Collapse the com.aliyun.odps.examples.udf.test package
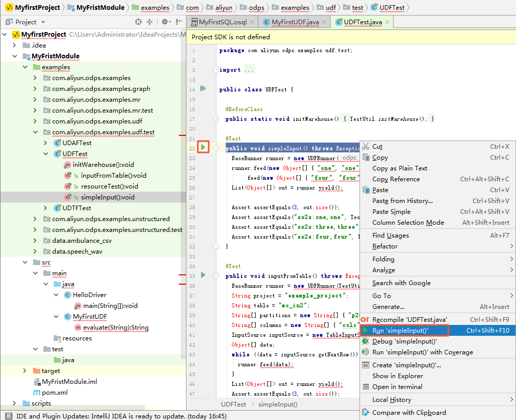 coord(35,132)
